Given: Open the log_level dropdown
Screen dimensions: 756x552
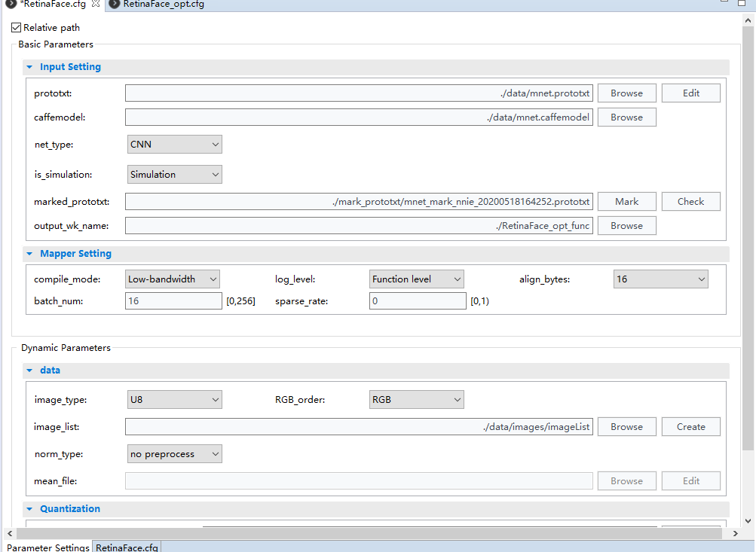Looking at the screenshot, I should (x=416, y=279).
